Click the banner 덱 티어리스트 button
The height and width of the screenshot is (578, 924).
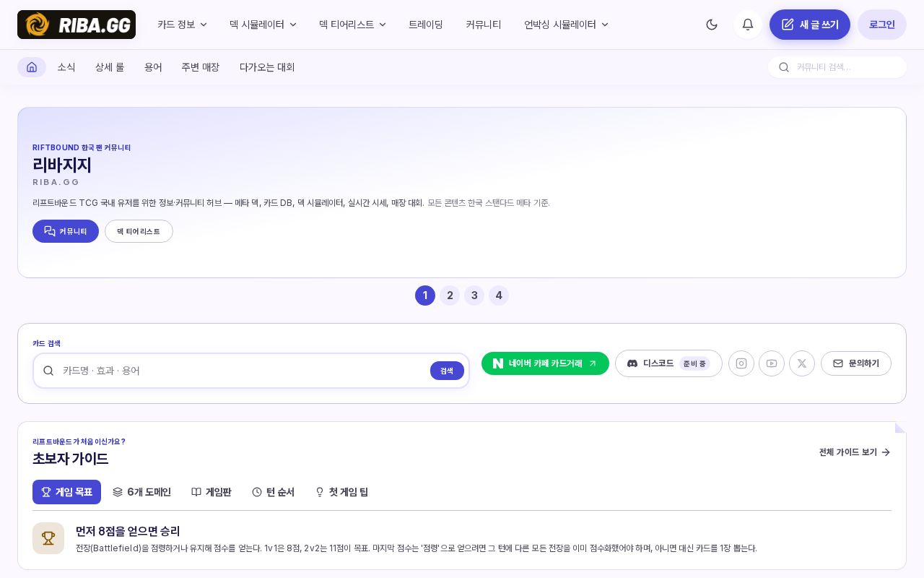pyautogui.click(x=139, y=231)
